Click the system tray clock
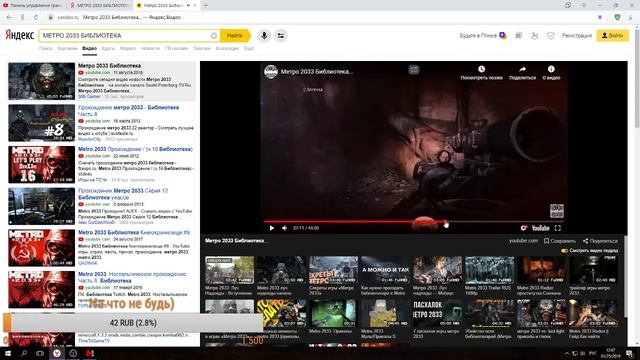This screenshot has height=360, width=640. (x=611, y=353)
